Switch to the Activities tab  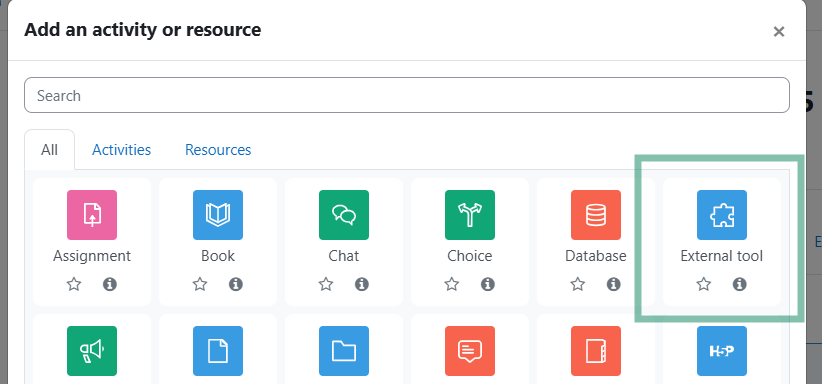pyautogui.click(x=122, y=150)
